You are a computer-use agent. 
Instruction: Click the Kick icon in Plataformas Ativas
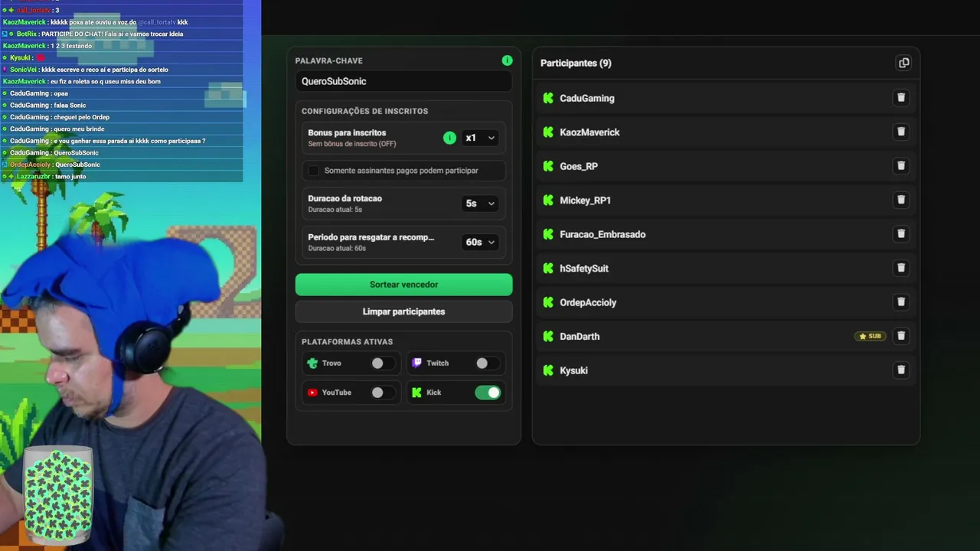click(x=416, y=393)
